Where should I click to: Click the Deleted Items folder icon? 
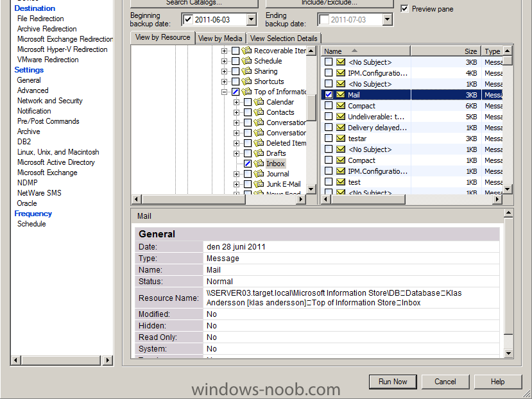[x=259, y=143]
